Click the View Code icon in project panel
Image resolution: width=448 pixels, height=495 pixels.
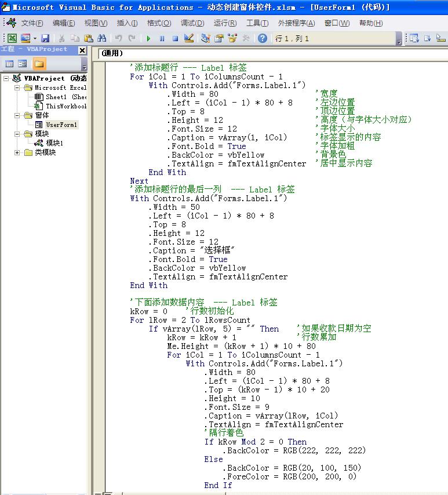tap(9, 64)
